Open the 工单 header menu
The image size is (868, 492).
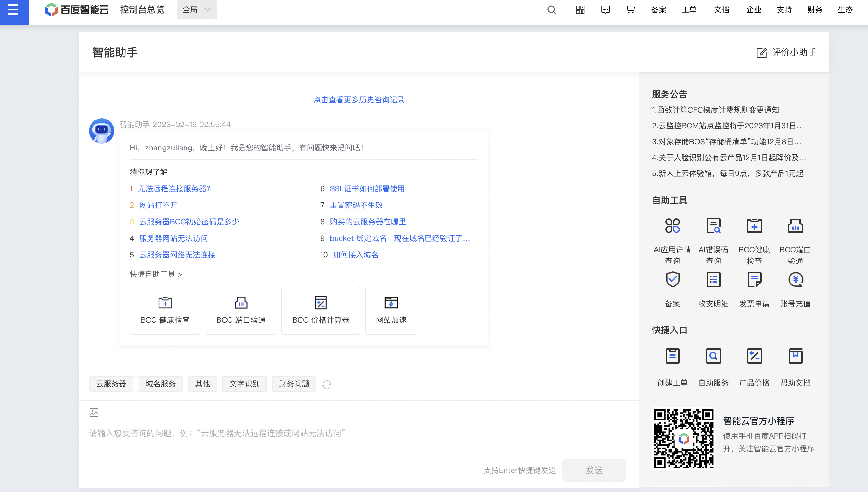(689, 10)
